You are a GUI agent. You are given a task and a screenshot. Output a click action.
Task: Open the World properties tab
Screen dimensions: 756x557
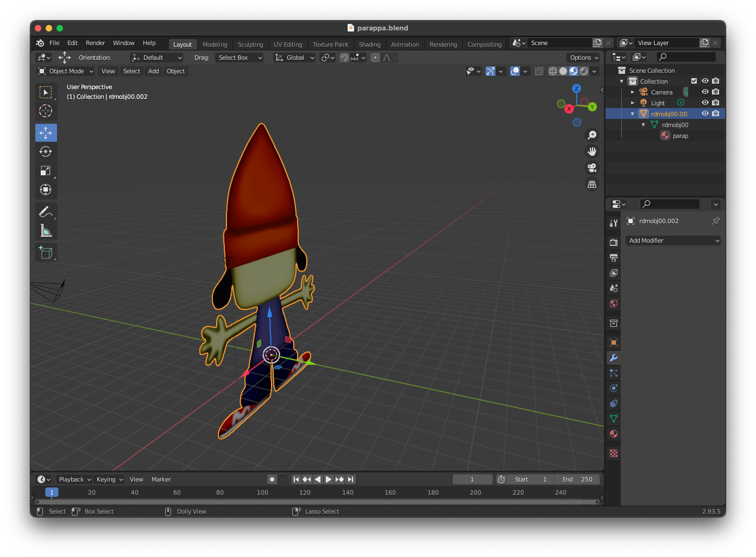point(614,303)
